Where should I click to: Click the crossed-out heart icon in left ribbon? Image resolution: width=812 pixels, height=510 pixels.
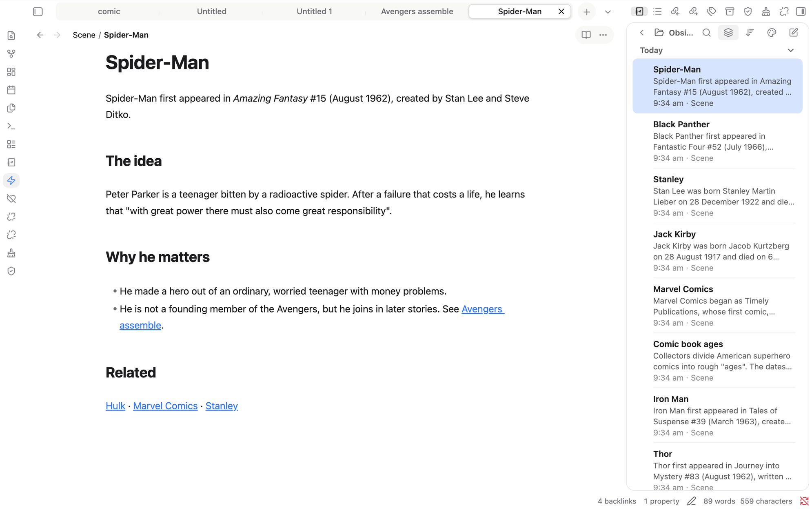click(11, 199)
